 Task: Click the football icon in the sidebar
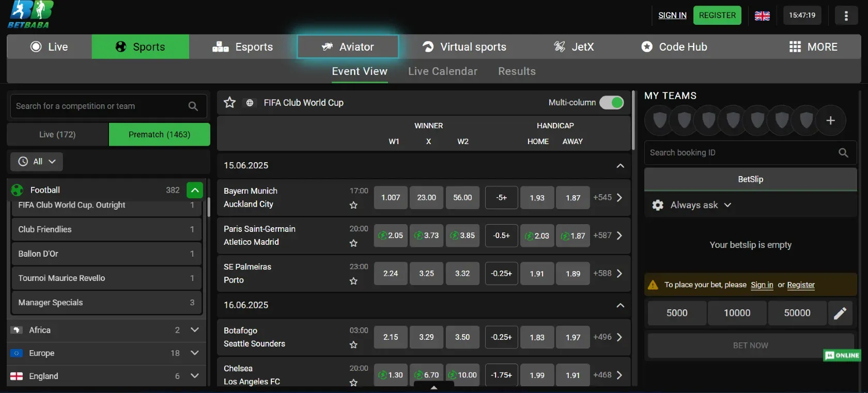[18, 190]
